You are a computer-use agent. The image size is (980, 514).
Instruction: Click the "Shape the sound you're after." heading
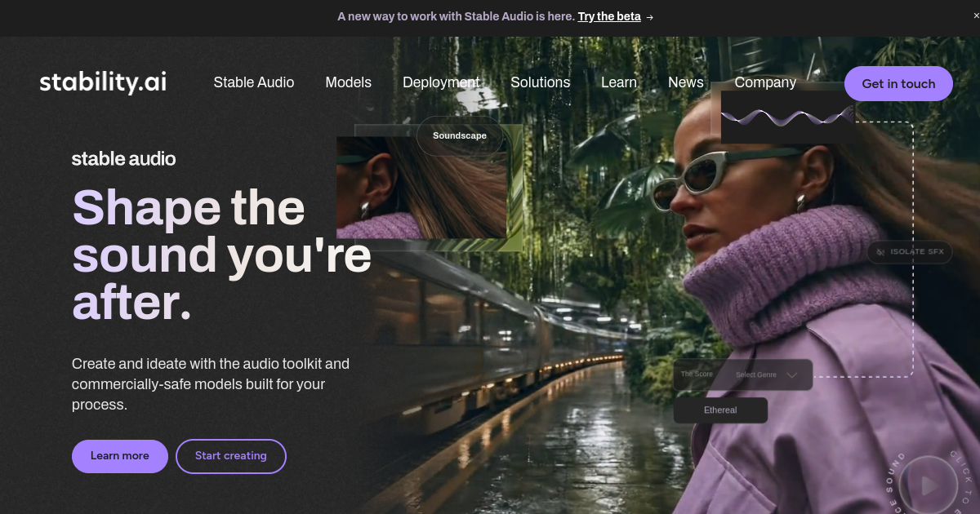coord(222,255)
